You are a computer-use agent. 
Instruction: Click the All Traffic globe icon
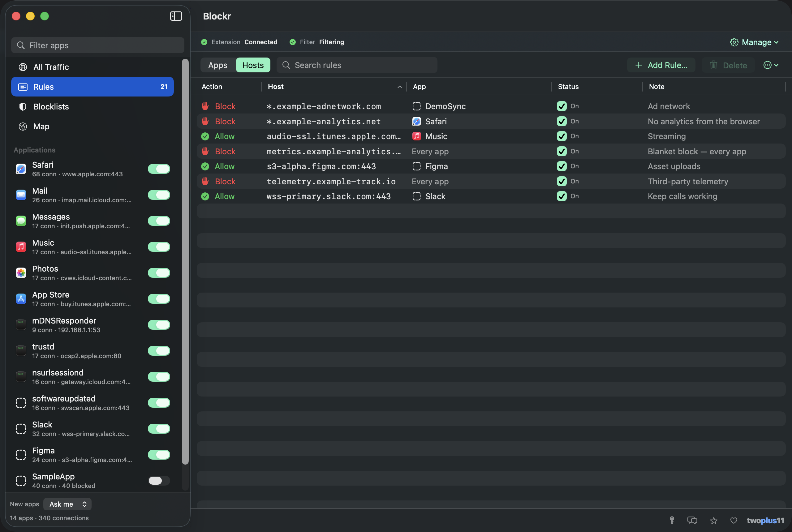click(x=23, y=67)
